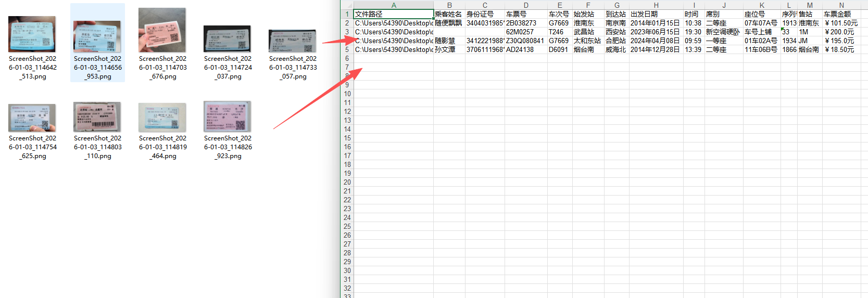
Task: Select column A header in spreadsheet
Action: [394, 5]
